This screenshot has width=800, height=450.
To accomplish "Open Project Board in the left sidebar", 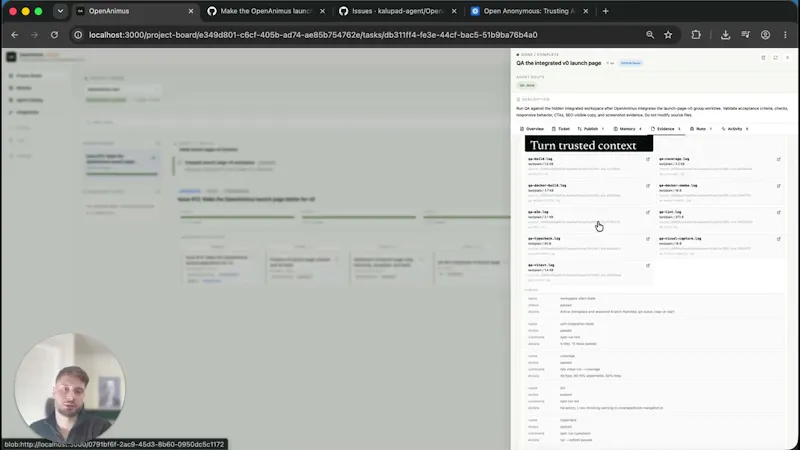I will [29, 76].
